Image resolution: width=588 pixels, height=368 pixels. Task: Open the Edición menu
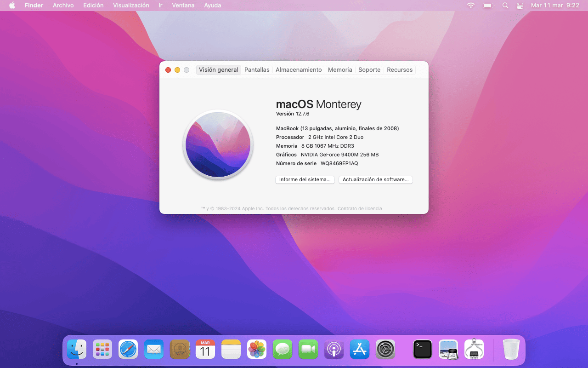pyautogui.click(x=93, y=6)
